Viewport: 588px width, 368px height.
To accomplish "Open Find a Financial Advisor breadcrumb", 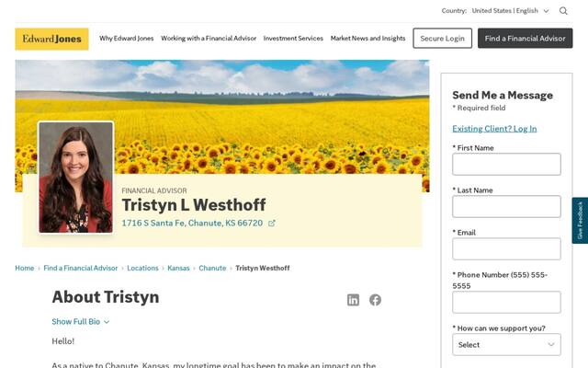I will pos(81,268).
